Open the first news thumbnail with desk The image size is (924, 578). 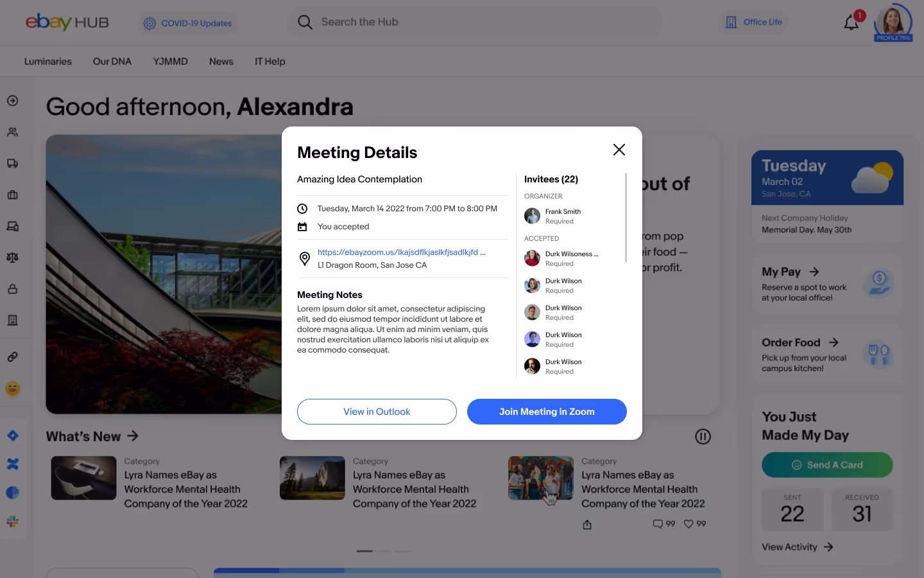83,478
